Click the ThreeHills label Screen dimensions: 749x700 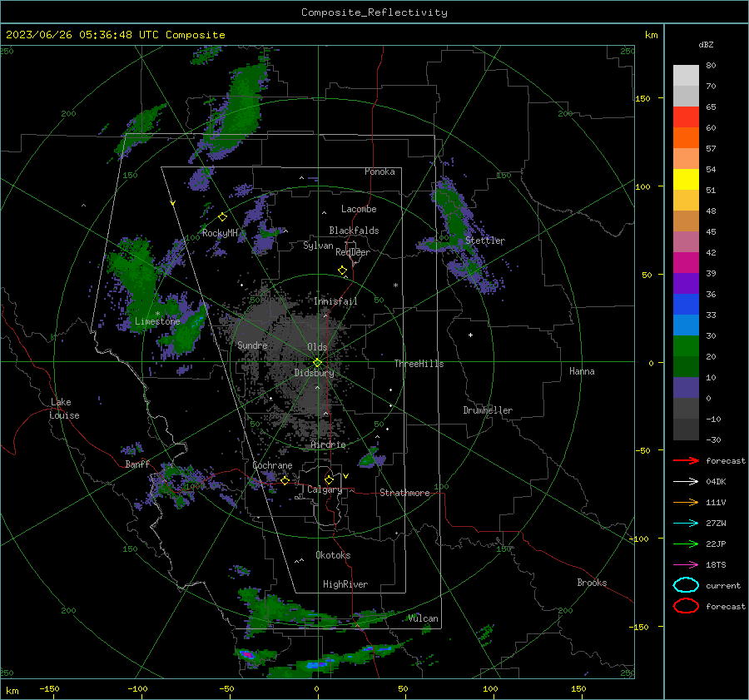pos(419,364)
